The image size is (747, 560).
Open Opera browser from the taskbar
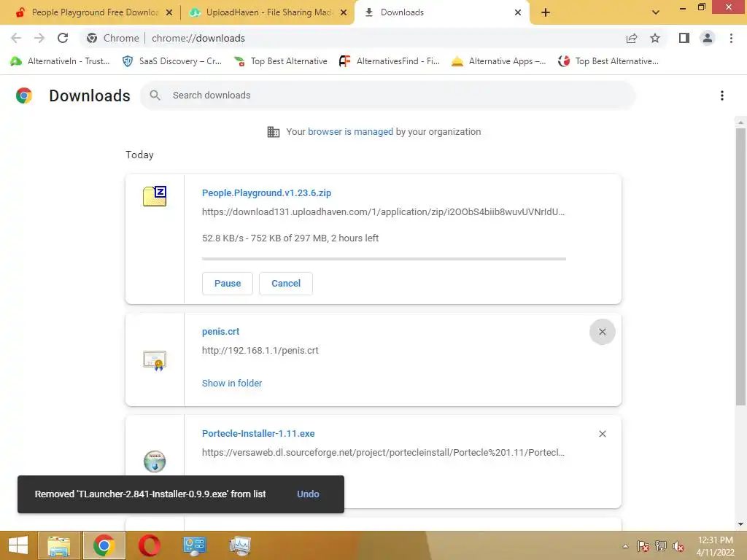click(x=150, y=545)
